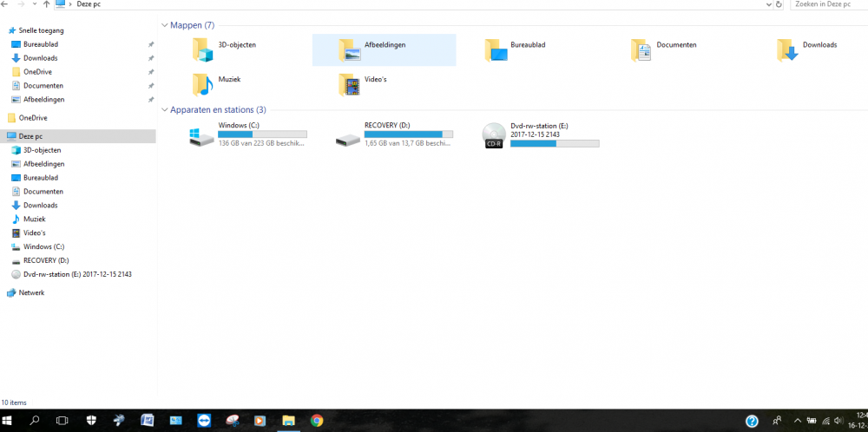Click the Zoeken in Deze pc search box
The height and width of the screenshot is (432, 868).
pos(826,4)
